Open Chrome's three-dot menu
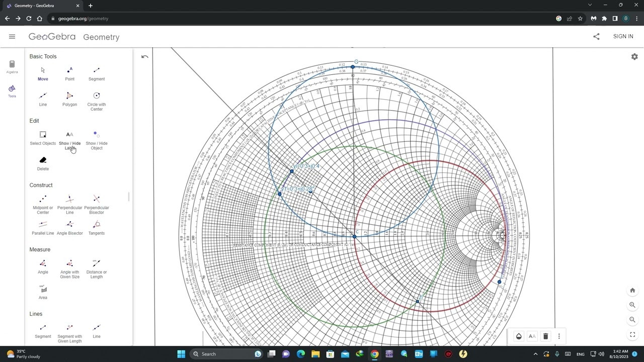 tap(636, 19)
